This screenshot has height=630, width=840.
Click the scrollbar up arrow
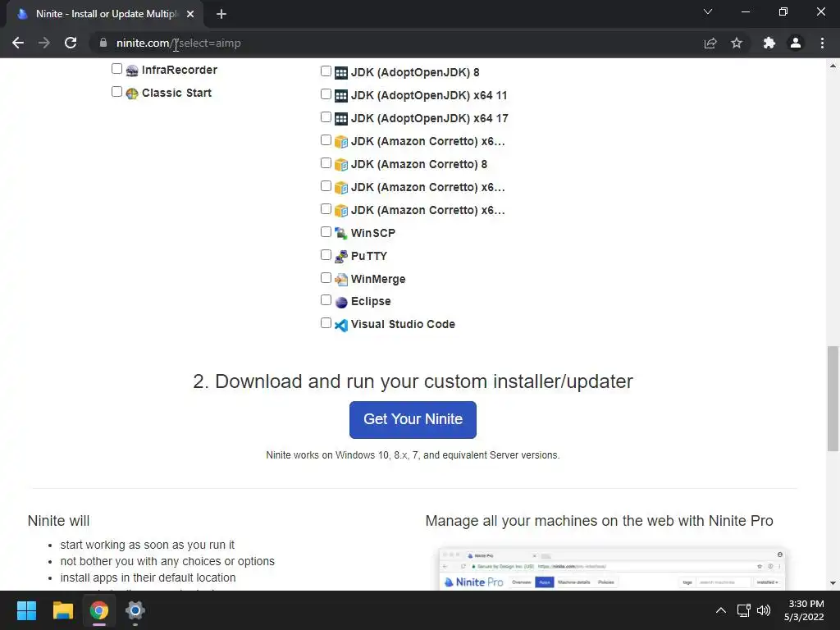point(833,66)
